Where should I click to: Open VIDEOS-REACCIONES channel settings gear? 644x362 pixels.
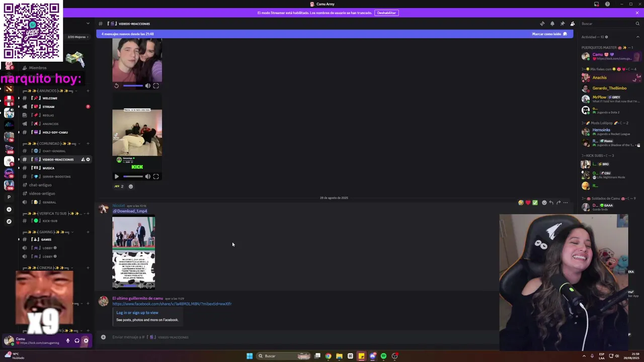point(88,159)
